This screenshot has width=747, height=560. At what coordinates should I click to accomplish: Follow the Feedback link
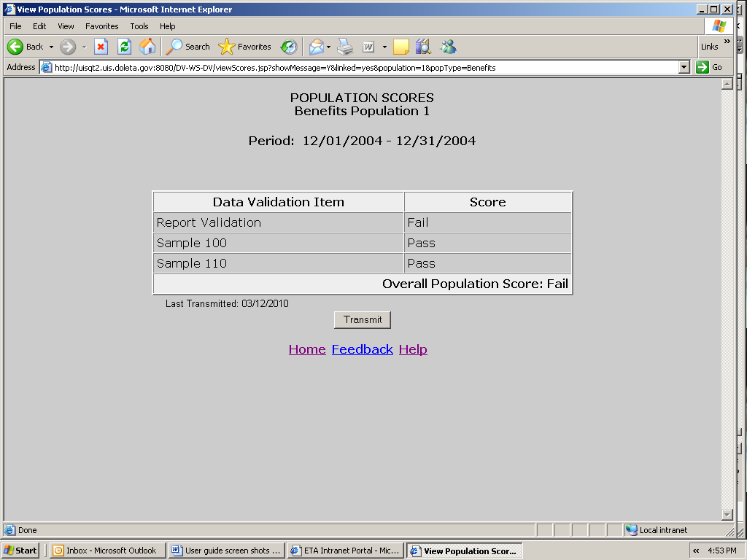(x=362, y=349)
